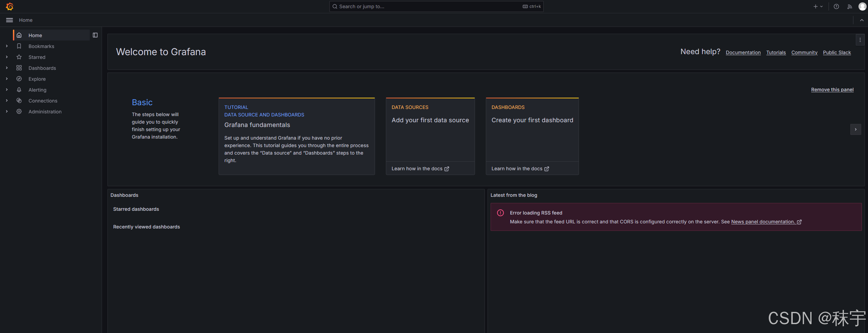This screenshot has height=333, width=868.
Task: Open the Public Slack link
Action: [x=837, y=52]
